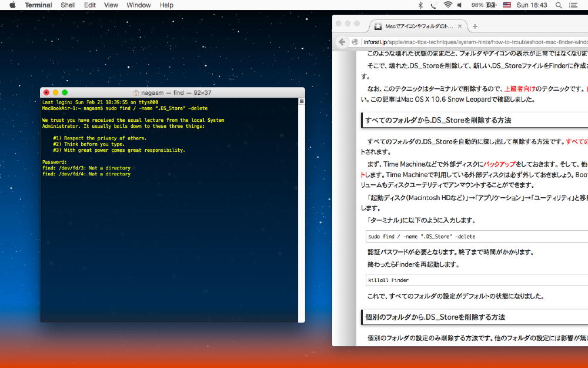Click the red 上級者向け link text

tap(519, 89)
